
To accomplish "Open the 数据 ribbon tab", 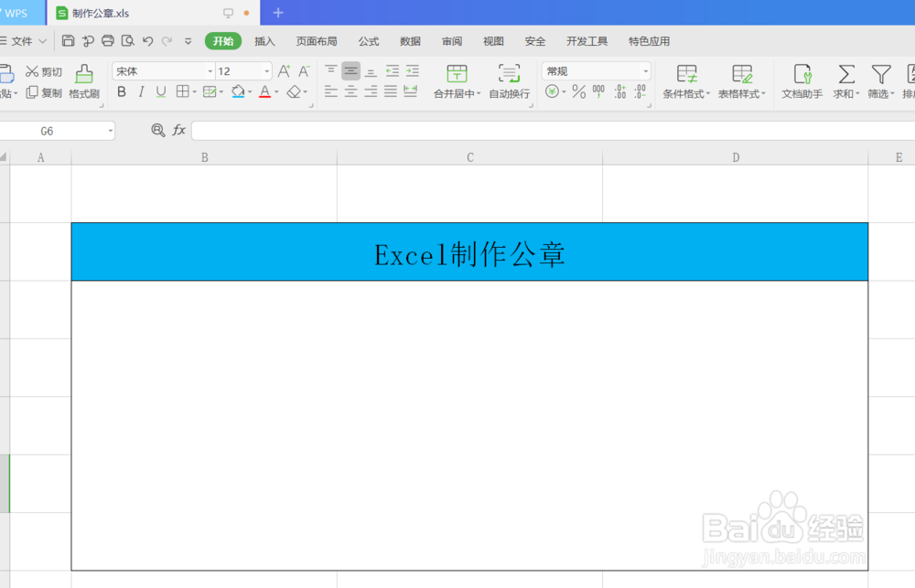I will [410, 41].
